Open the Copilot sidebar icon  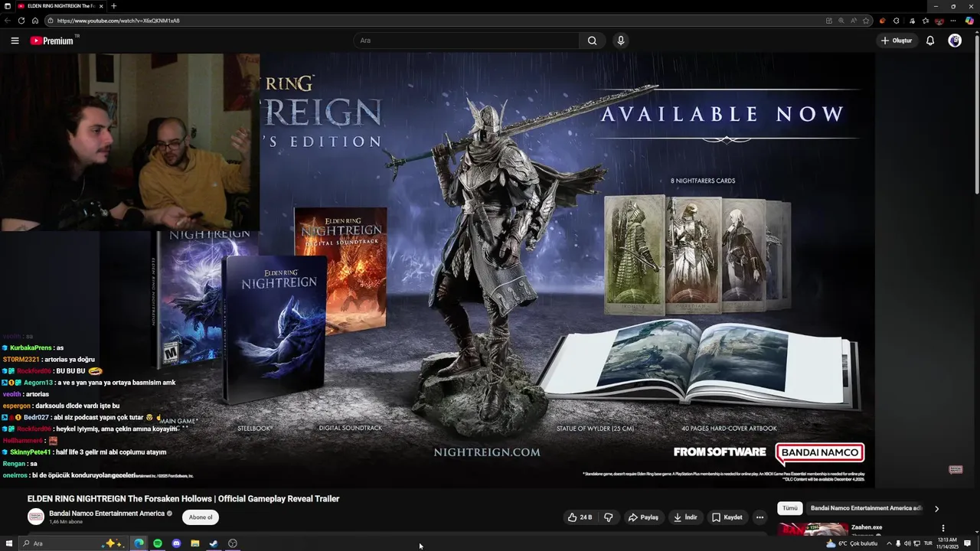tap(969, 21)
